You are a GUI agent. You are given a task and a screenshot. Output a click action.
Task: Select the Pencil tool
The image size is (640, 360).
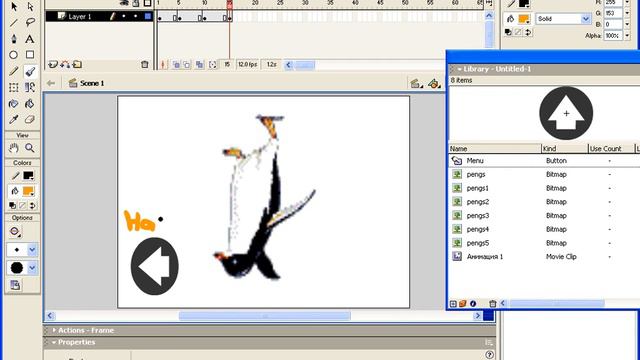(x=14, y=71)
